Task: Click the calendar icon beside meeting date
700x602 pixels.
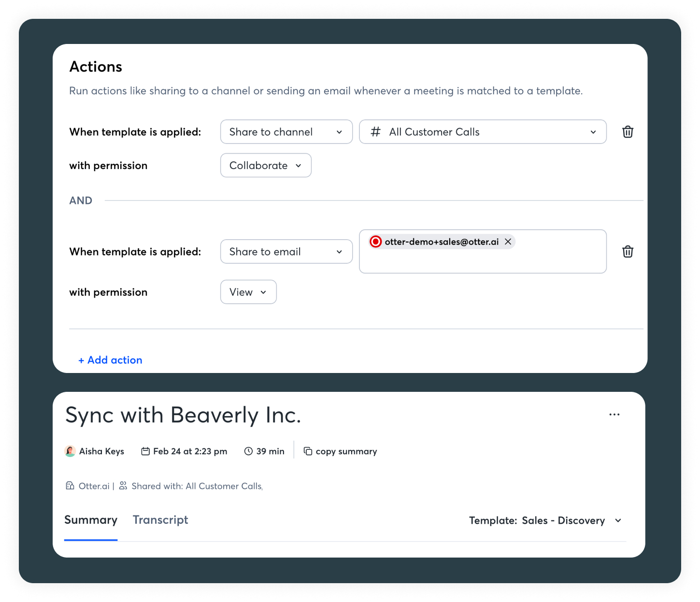Action: pos(145,451)
